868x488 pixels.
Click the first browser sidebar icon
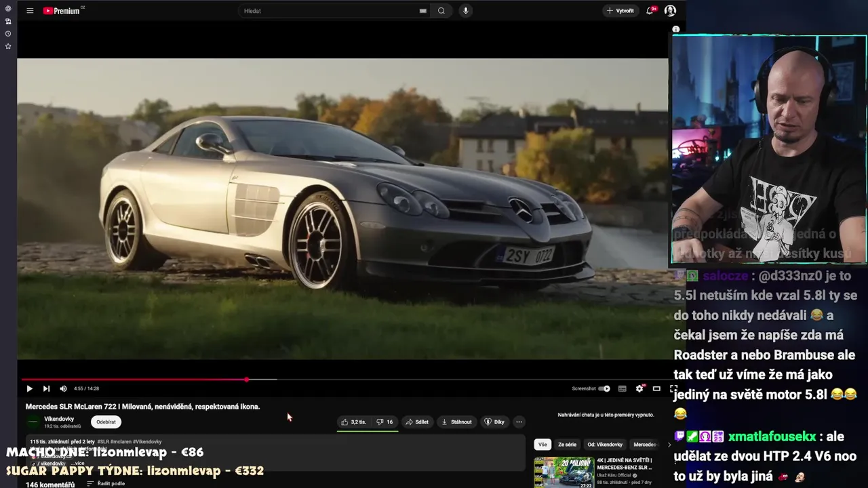(x=8, y=9)
